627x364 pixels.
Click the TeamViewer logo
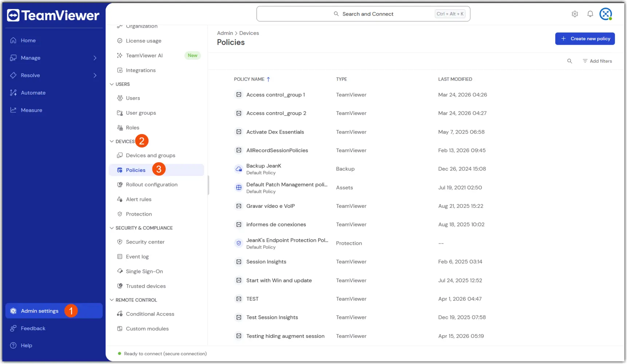click(x=53, y=15)
